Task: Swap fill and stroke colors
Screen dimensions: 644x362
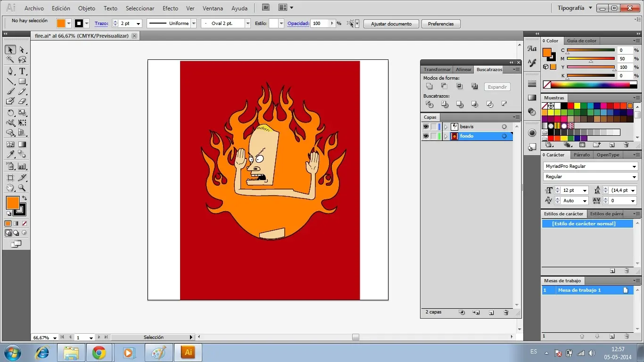Action: click(25, 198)
